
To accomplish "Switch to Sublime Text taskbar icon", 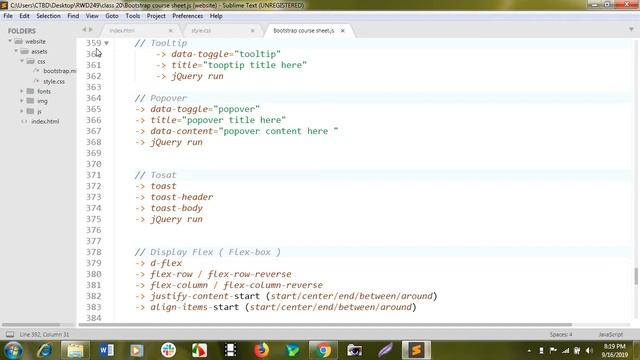I will click(x=416, y=350).
